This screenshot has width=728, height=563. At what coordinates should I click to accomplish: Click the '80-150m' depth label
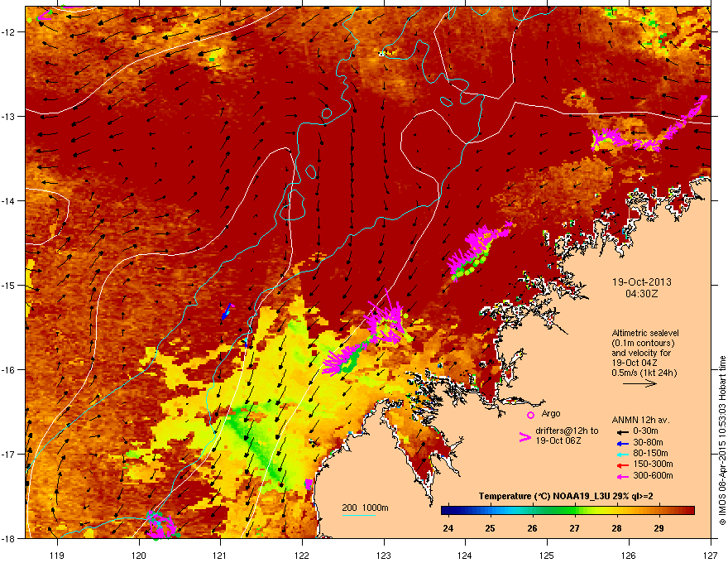(650, 454)
